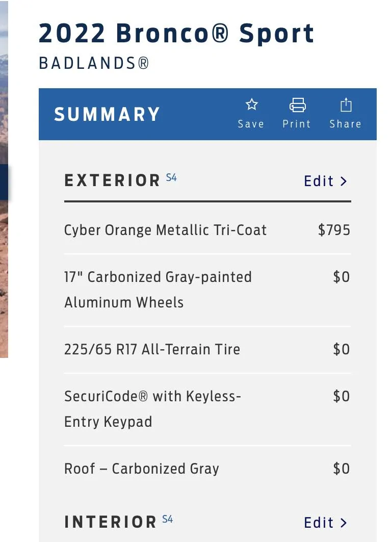
Task: Click the BADLANDS trim label
Action: [x=94, y=64]
